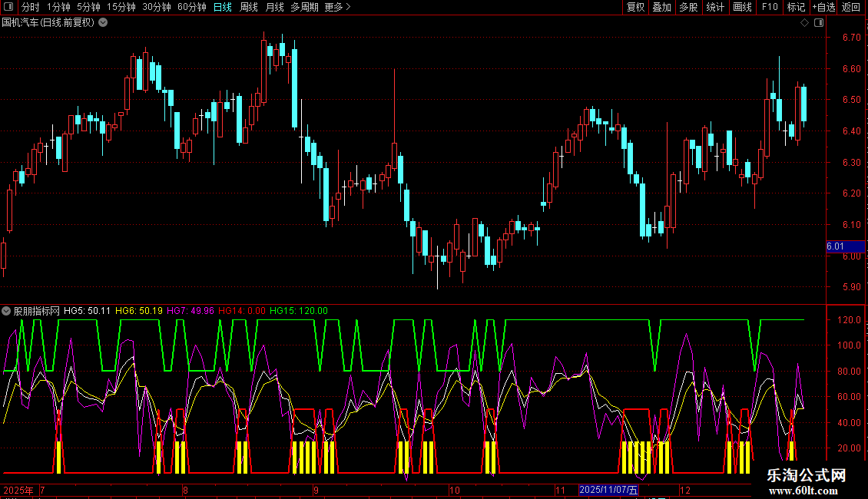Open 多周期 multi-period view
The height and width of the screenshot is (499, 868).
[304, 7]
